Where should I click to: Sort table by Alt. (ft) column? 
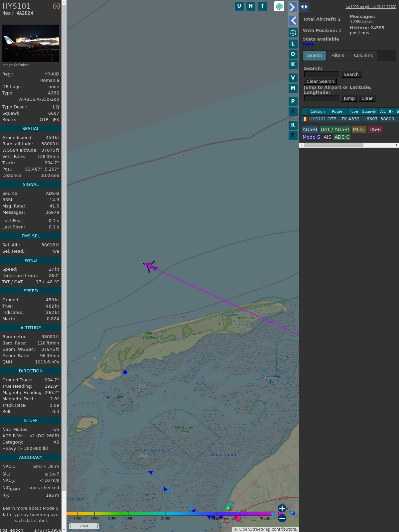[386, 112]
